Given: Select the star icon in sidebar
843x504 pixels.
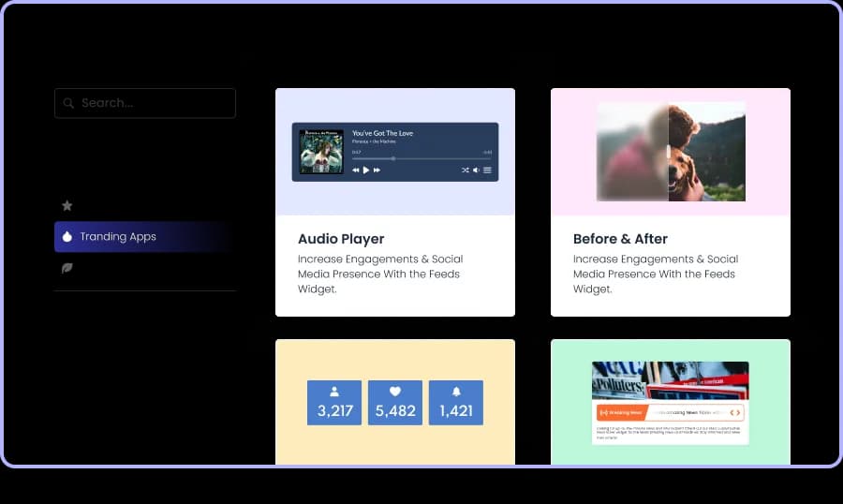Looking at the screenshot, I should [67, 205].
